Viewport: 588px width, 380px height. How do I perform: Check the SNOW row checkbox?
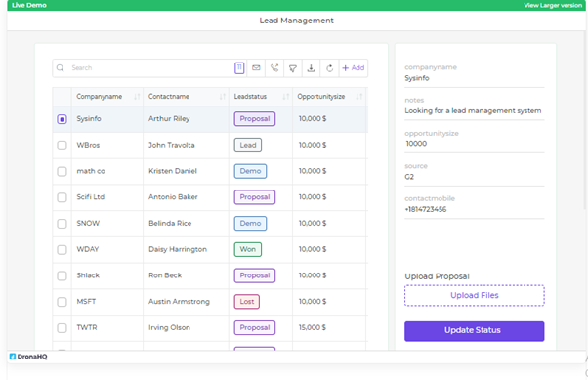tap(62, 224)
